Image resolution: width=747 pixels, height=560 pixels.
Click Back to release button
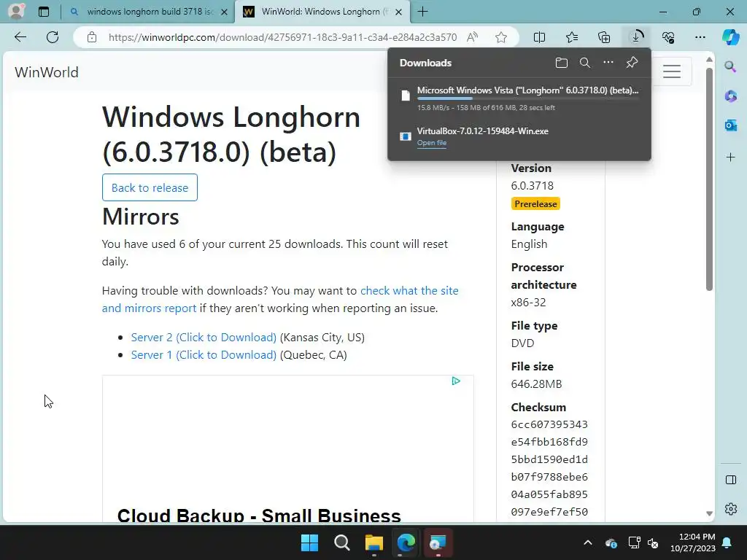(150, 187)
